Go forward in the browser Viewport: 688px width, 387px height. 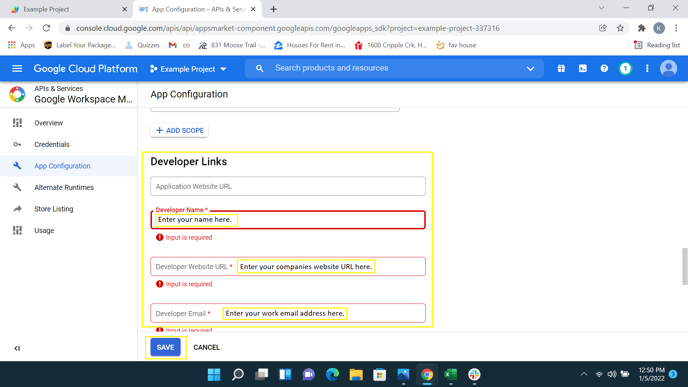pos(29,28)
